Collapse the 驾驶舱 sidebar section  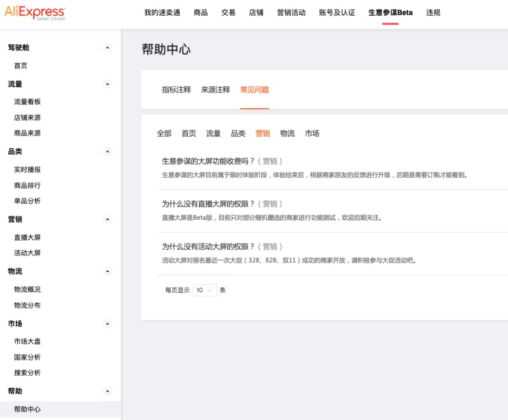[x=108, y=48]
